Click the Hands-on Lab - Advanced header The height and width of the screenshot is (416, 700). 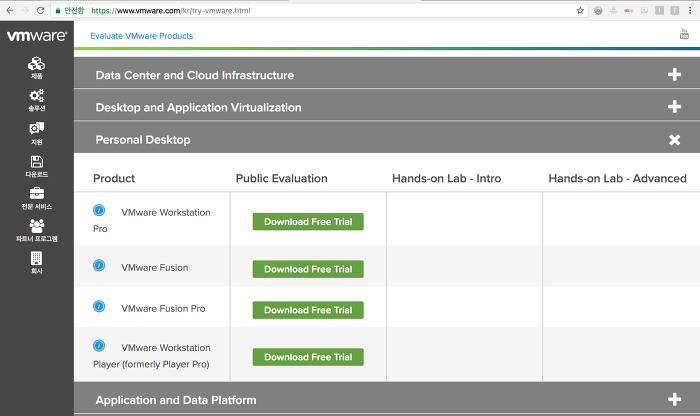(x=617, y=179)
